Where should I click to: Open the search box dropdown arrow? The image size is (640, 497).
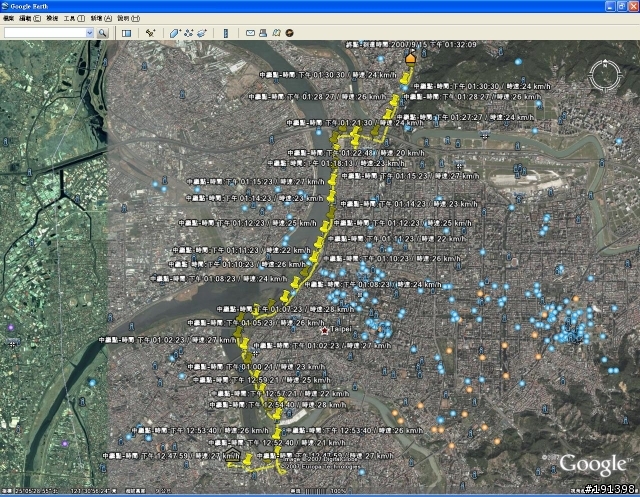[x=89, y=33]
